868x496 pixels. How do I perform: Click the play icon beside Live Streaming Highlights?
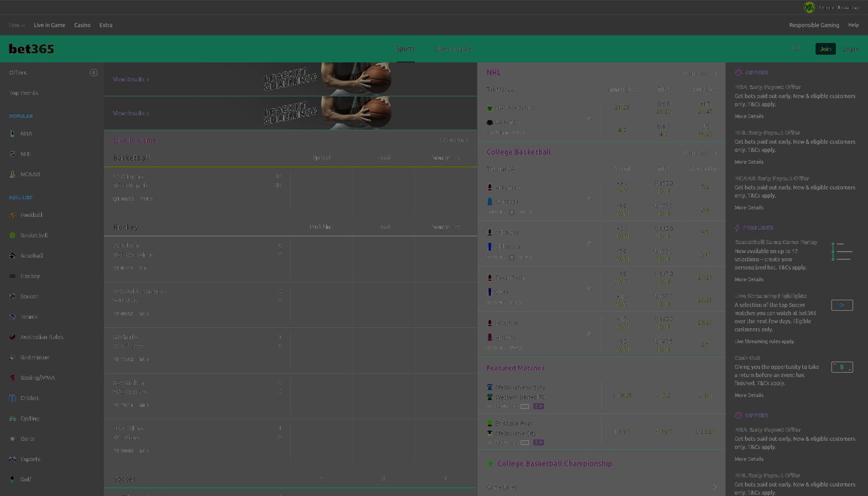pos(842,305)
